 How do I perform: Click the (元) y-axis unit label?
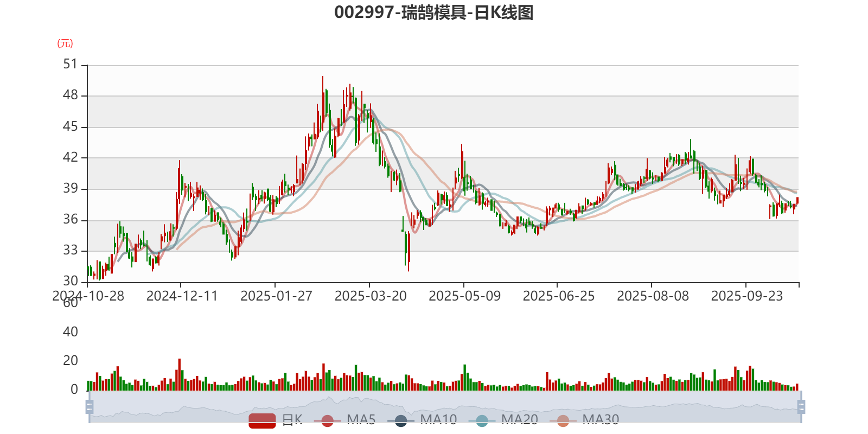65,43
